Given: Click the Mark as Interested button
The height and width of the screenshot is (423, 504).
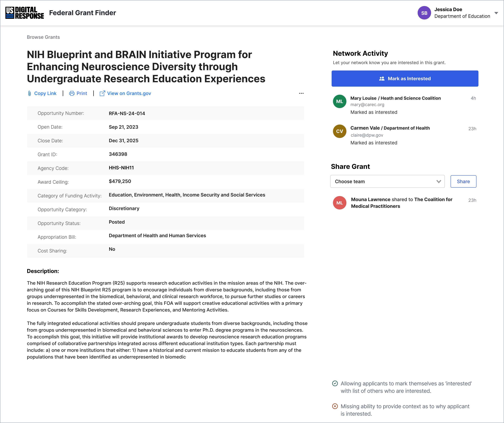Looking at the screenshot, I should pos(405,78).
